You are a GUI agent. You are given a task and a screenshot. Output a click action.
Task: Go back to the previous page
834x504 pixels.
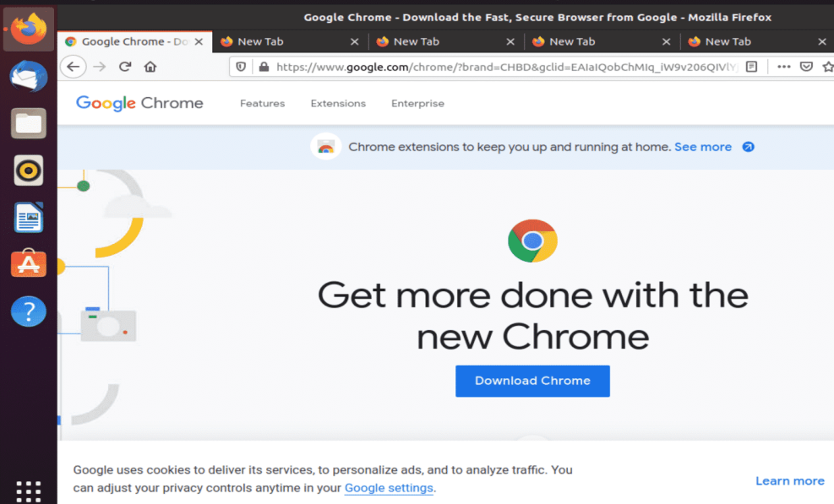click(x=75, y=66)
